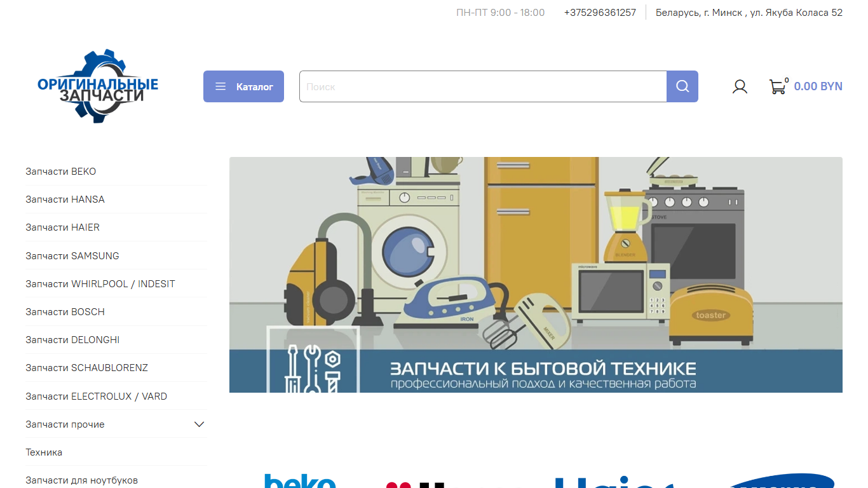Click the Beko brand logo
This screenshot has height=488, width=868.
coord(300,481)
